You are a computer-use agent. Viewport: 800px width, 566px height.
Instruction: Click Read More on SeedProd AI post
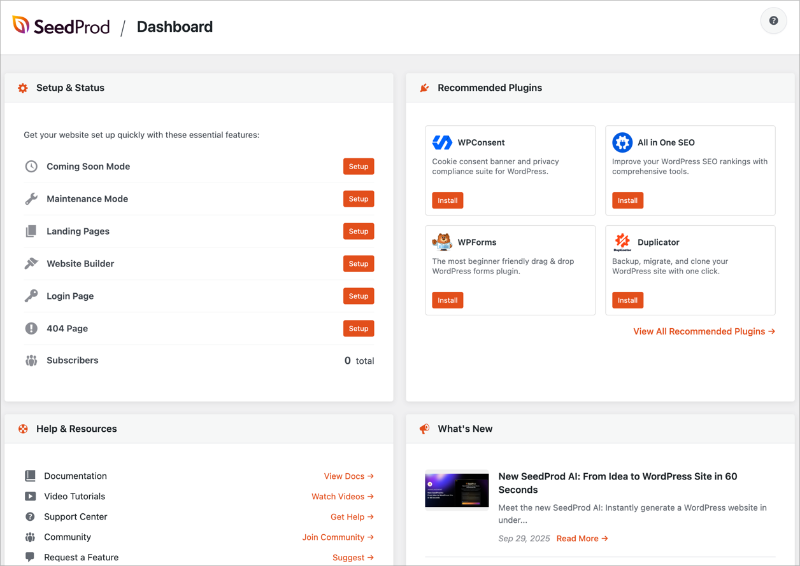pyautogui.click(x=581, y=539)
